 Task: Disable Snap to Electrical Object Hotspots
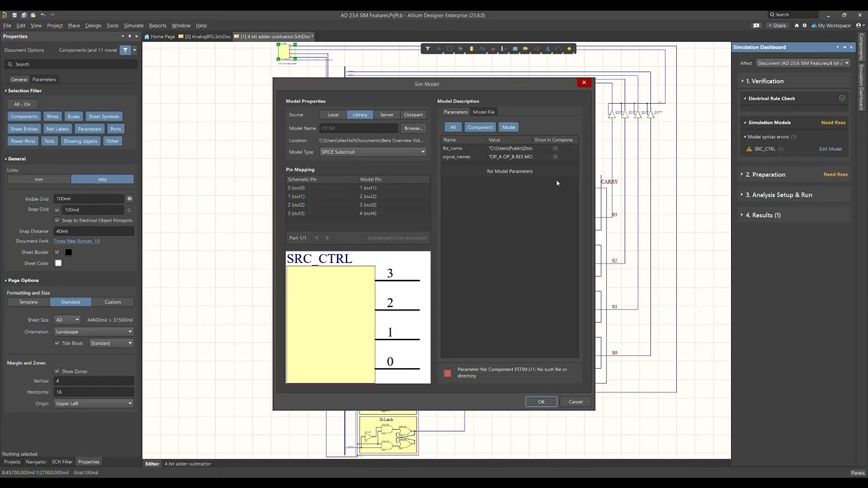click(x=57, y=220)
